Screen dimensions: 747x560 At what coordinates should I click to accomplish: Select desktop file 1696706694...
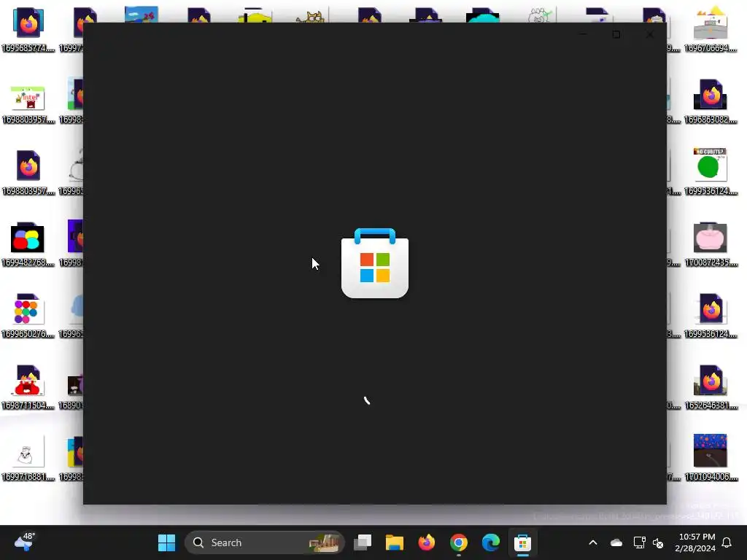[711, 29]
